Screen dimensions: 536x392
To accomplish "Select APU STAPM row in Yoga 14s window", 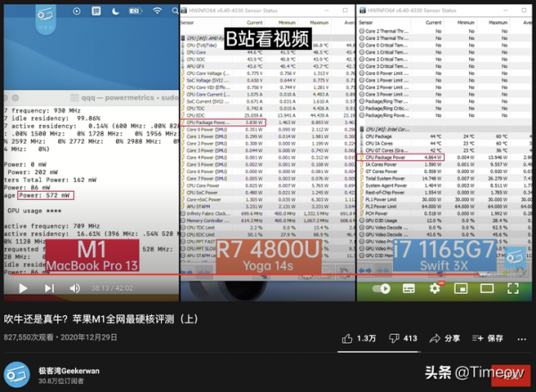I will (x=267, y=206).
